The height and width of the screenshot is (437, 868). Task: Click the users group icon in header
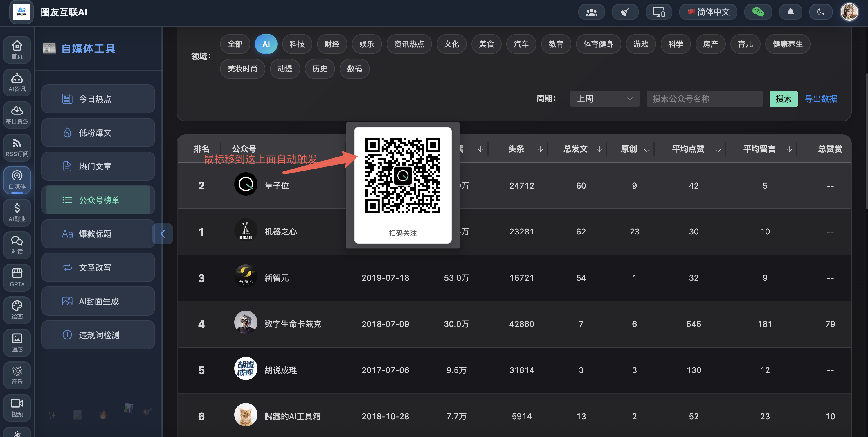click(591, 12)
